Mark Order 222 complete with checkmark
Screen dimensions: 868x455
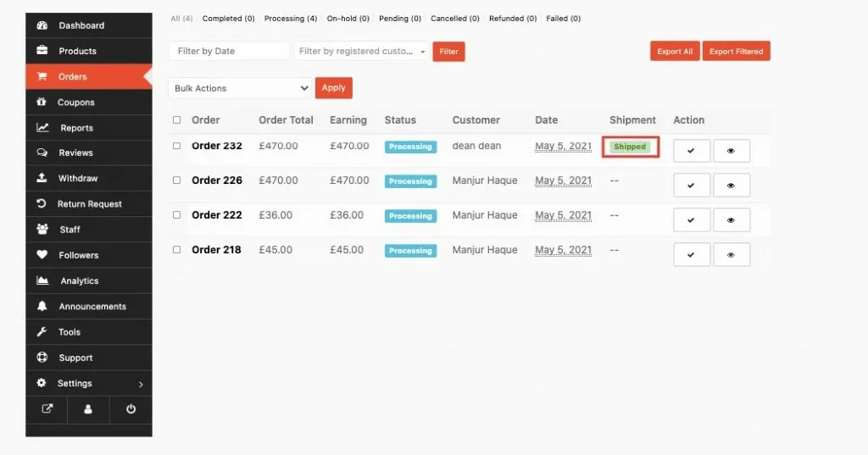pyautogui.click(x=692, y=220)
